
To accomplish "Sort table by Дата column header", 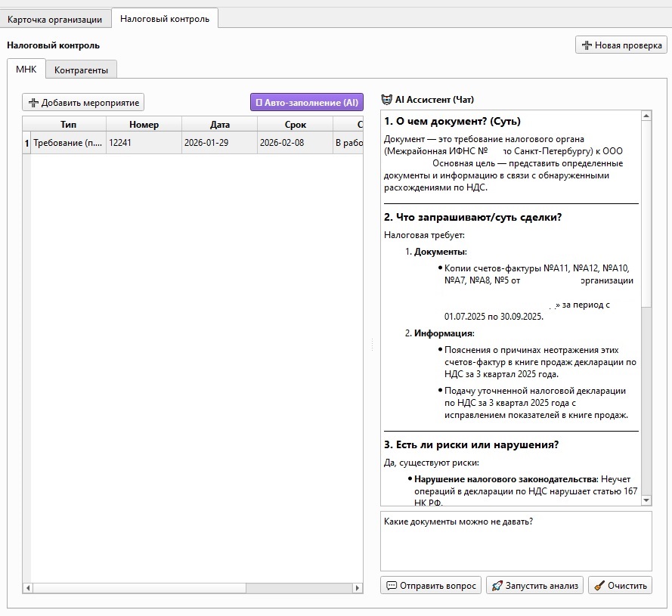I will pyautogui.click(x=219, y=125).
